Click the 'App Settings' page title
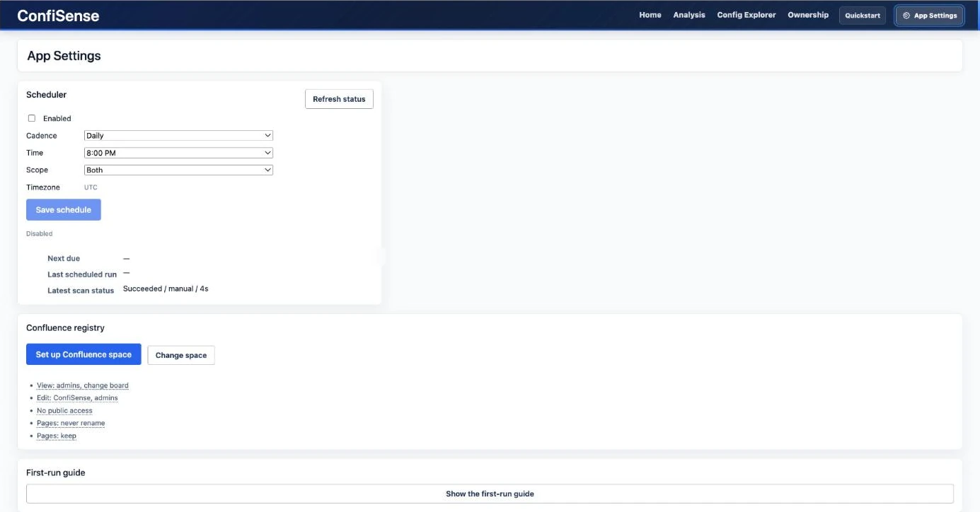Screen dimensions: 980x512 [x=64, y=56]
